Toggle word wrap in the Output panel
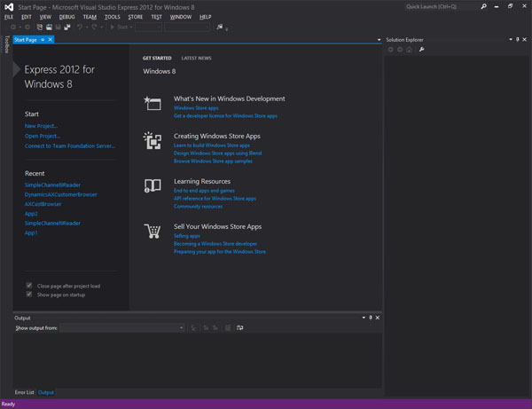 point(240,328)
